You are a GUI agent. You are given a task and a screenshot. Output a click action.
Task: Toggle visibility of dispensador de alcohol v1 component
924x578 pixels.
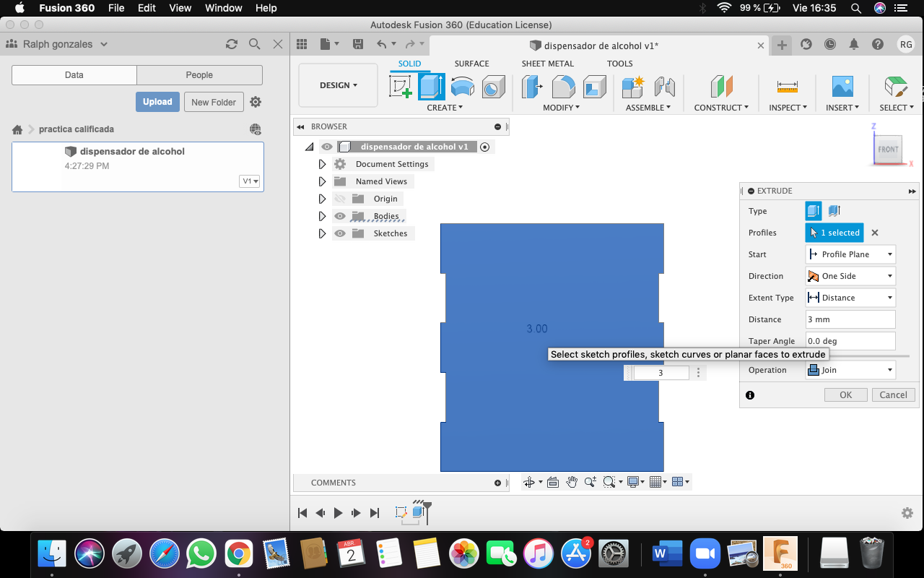pyautogui.click(x=327, y=147)
